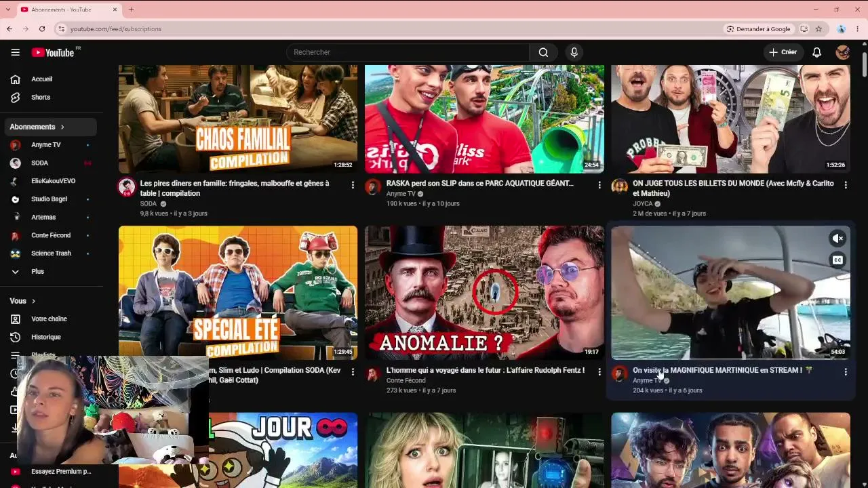This screenshot has height=488, width=868.
Task: Open the YouTube account avatar menu
Action: pos(842,52)
